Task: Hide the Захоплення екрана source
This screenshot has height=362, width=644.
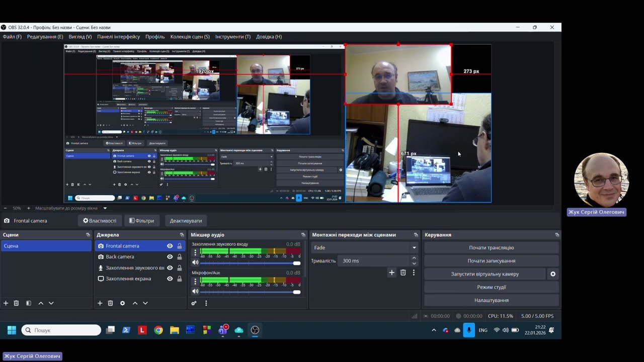Action: tap(170, 279)
